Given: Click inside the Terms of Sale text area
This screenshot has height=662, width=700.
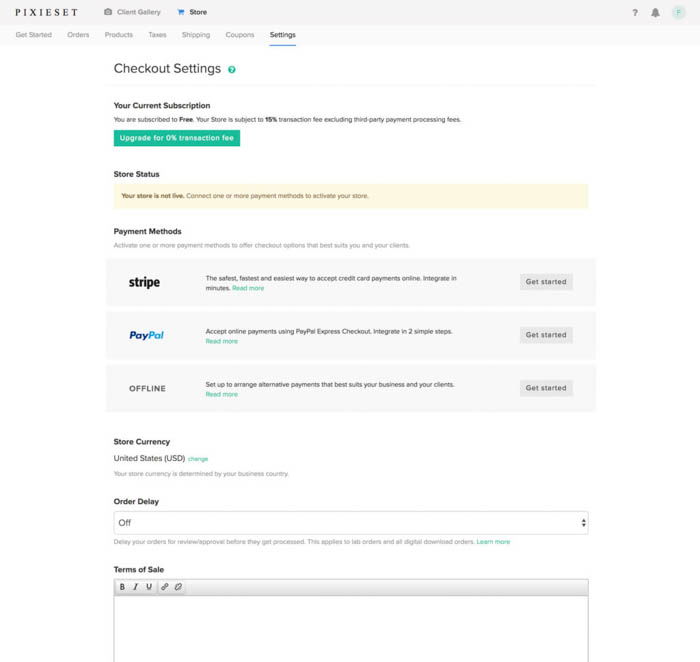Looking at the screenshot, I should tap(351, 629).
